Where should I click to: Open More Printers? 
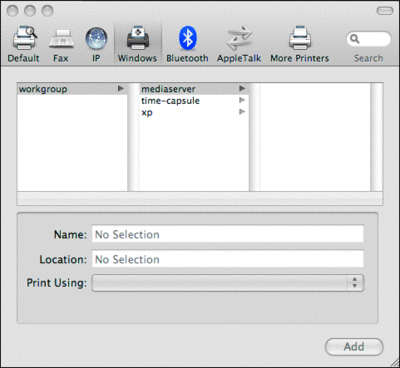[x=299, y=45]
